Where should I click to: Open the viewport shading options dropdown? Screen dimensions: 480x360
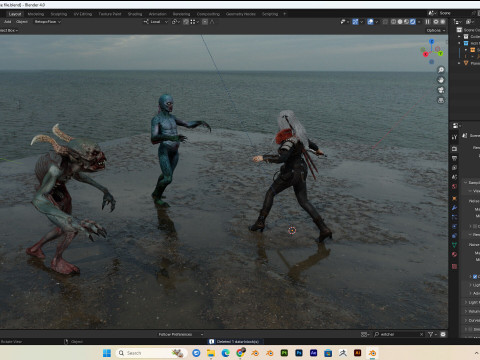[x=419, y=22]
